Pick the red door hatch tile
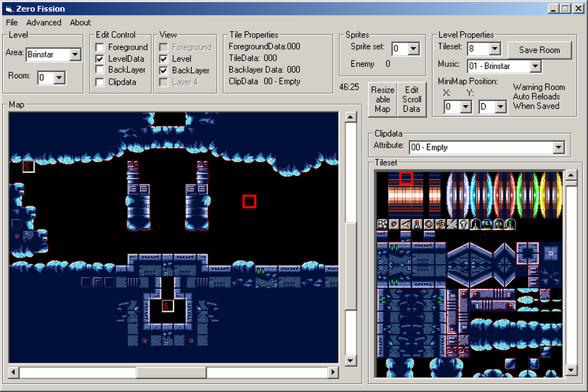This screenshot has height=392, width=588. [x=504, y=195]
